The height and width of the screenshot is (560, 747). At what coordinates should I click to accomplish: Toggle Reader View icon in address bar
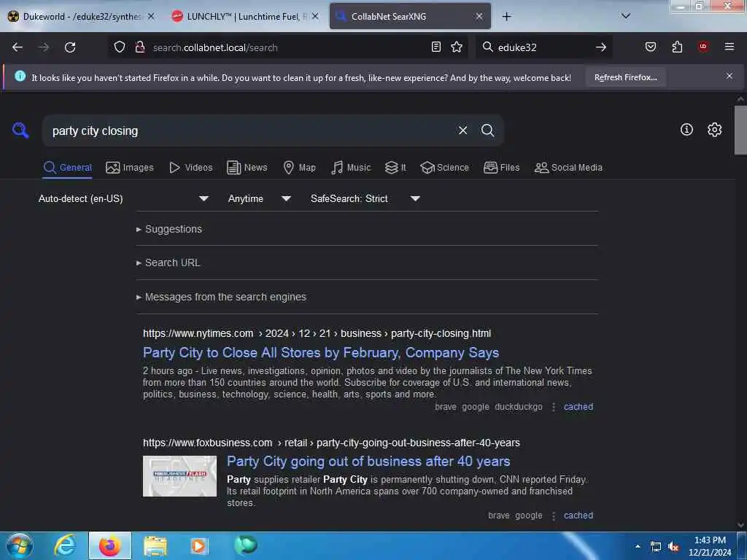436,47
